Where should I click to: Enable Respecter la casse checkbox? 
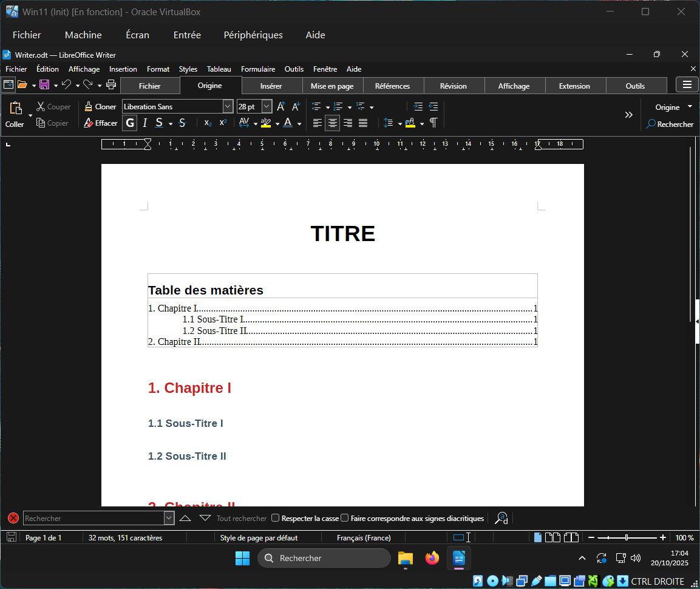pyautogui.click(x=276, y=518)
